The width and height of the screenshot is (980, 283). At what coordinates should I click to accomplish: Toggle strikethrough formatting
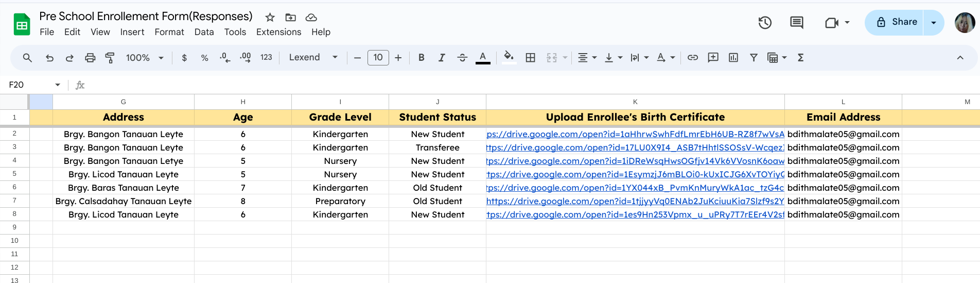click(x=462, y=58)
